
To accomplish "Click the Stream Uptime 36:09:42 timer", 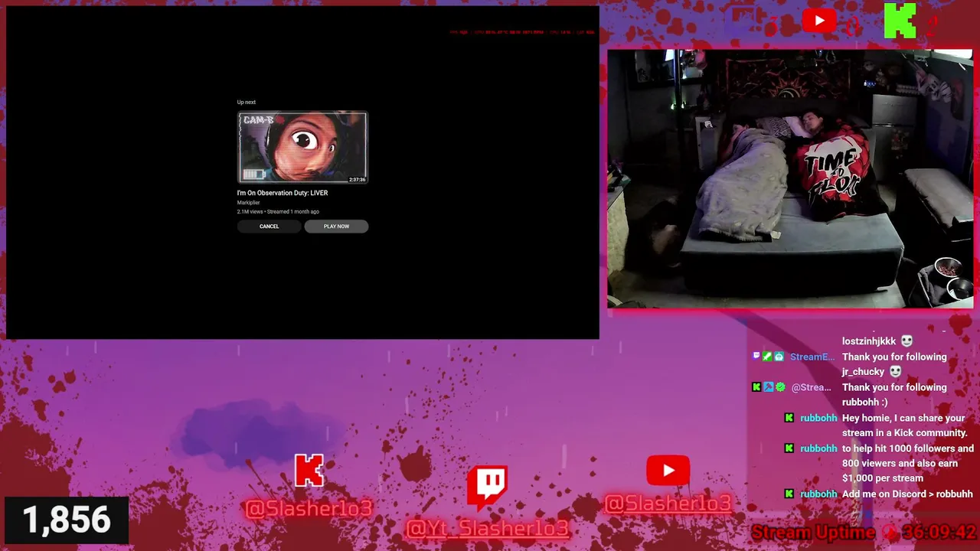I will tap(864, 532).
